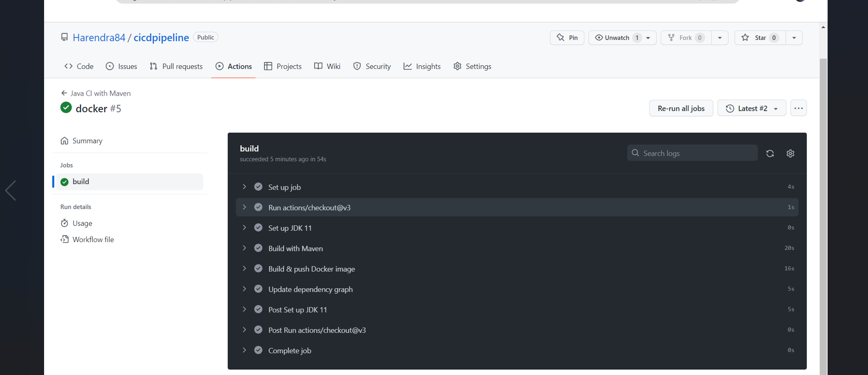
Task: Click the status check icon for Post Set up JDK 11
Action: pyautogui.click(x=258, y=309)
